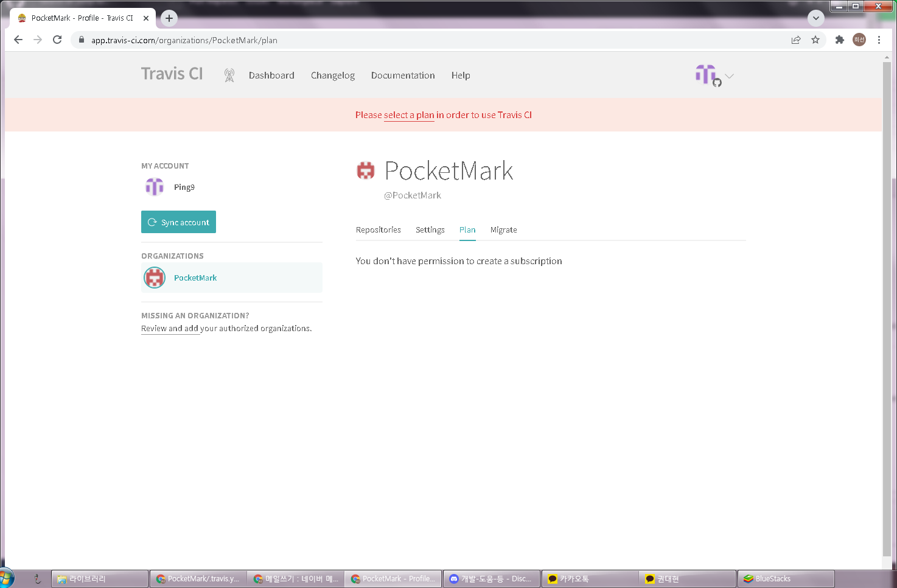Open the Dashboard page
Image resolution: width=897 pixels, height=588 pixels.
point(271,75)
